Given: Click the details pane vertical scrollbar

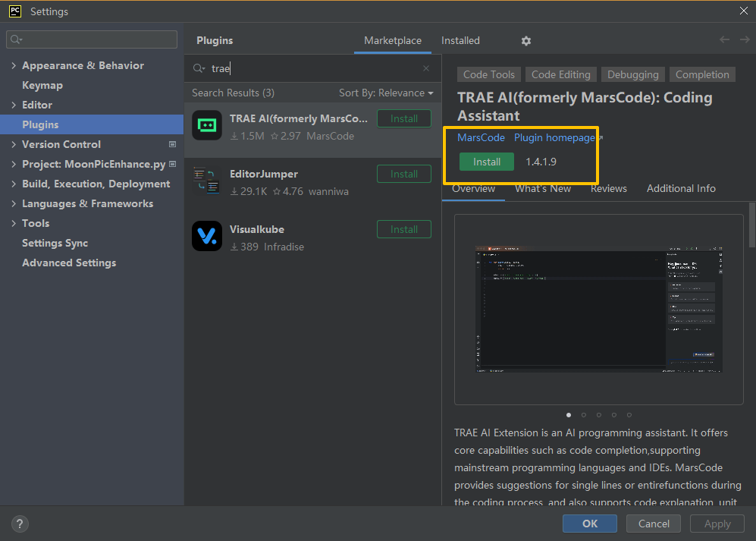Looking at the screenshot, I should (752, 225).
